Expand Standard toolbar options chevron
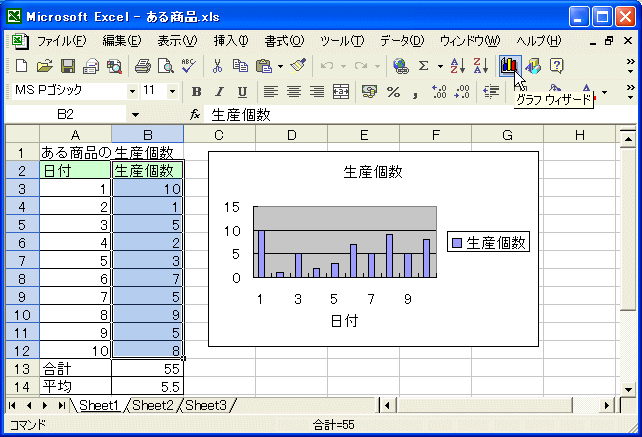 [631, 66]
